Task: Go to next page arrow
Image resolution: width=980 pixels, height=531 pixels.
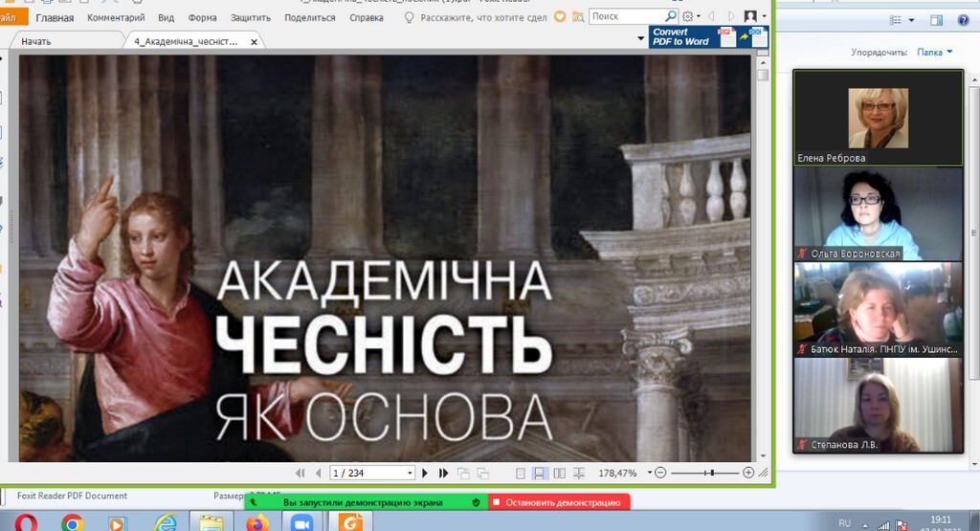Action: [x=425, y=473]
